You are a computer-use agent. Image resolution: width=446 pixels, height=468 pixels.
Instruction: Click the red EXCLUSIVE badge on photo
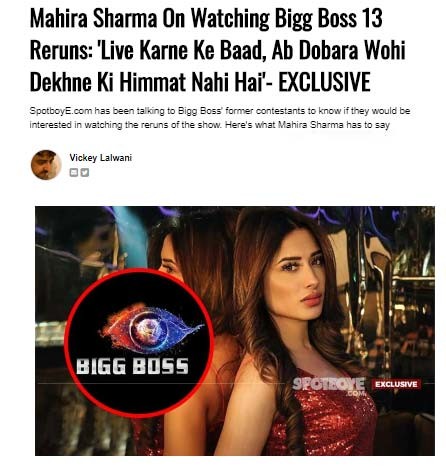coord(396,384)
